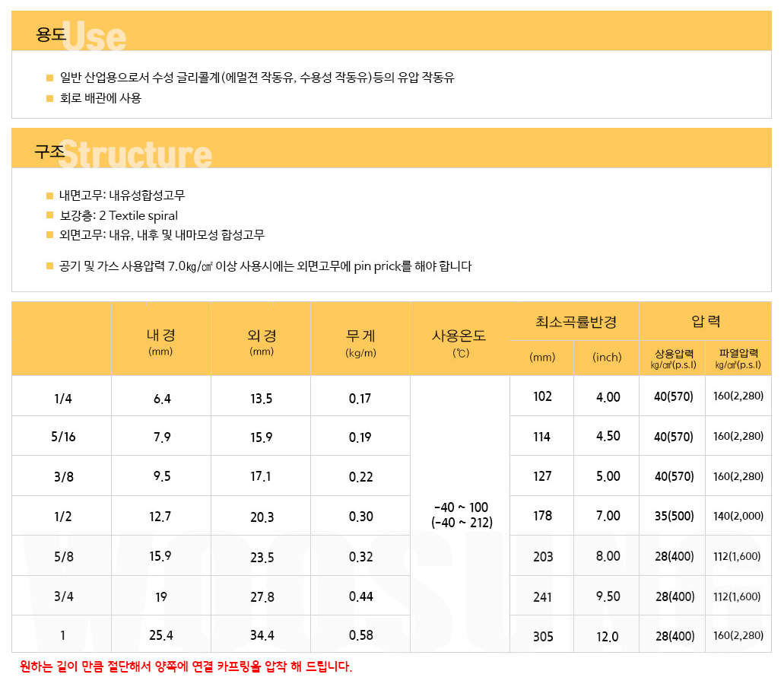Click outer diameter '13.5' in the 1/4 row
The height and width of the screenshot is (687, 784).
point(261,399)
